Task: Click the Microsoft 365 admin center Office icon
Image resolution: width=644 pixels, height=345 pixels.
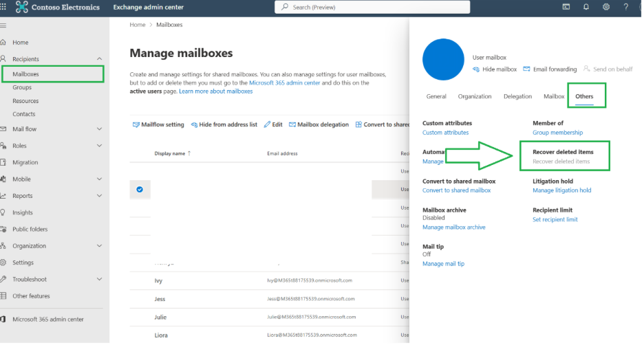Action: (3, 319)
